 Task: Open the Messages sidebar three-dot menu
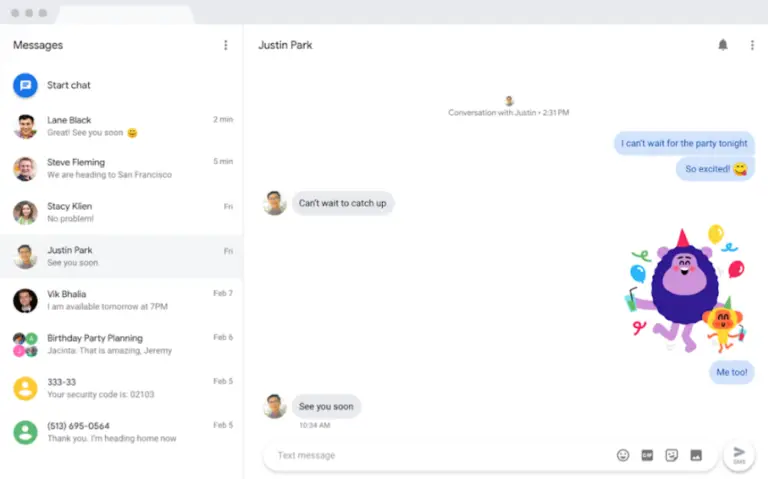coord(225,45)
